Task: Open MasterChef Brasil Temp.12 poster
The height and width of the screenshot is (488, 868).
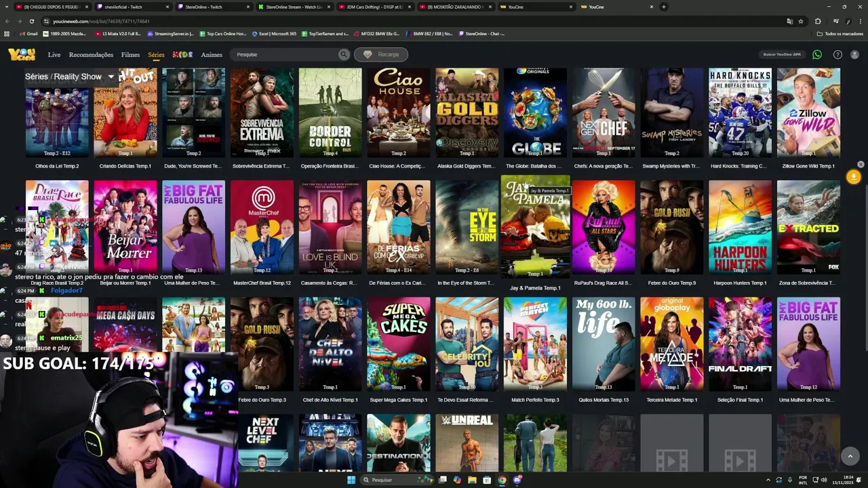Action: point(262,227)
